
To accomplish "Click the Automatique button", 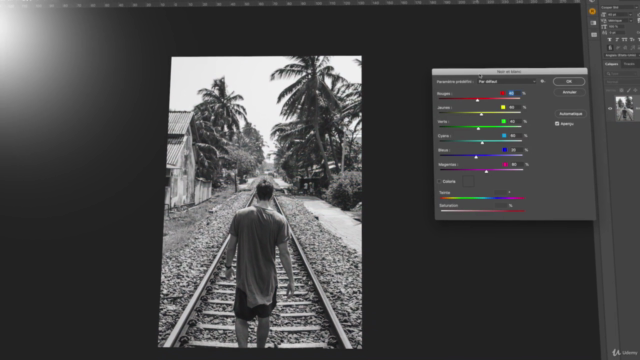I will (x=571, y=113).
